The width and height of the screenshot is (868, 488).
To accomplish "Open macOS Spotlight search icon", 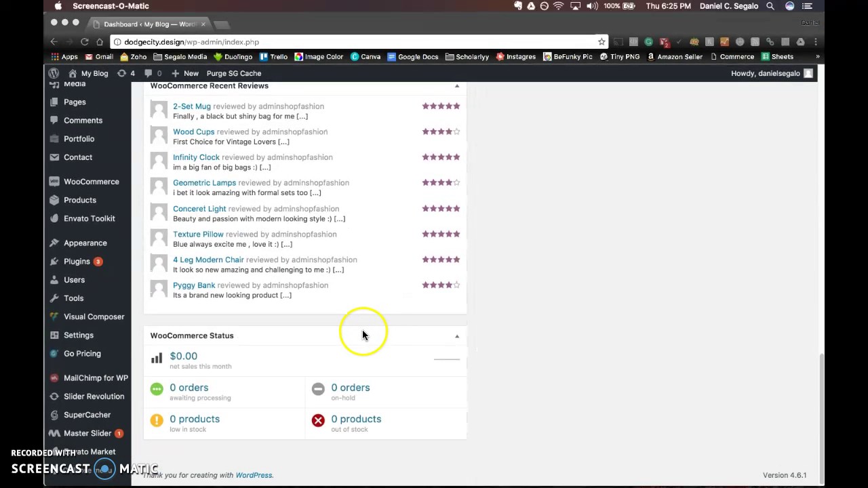I will point(770,6).
